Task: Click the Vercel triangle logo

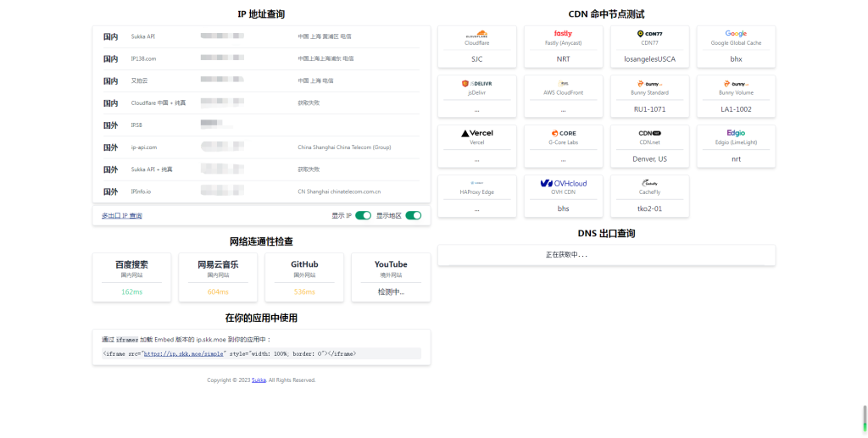Action: coord(476,133)
